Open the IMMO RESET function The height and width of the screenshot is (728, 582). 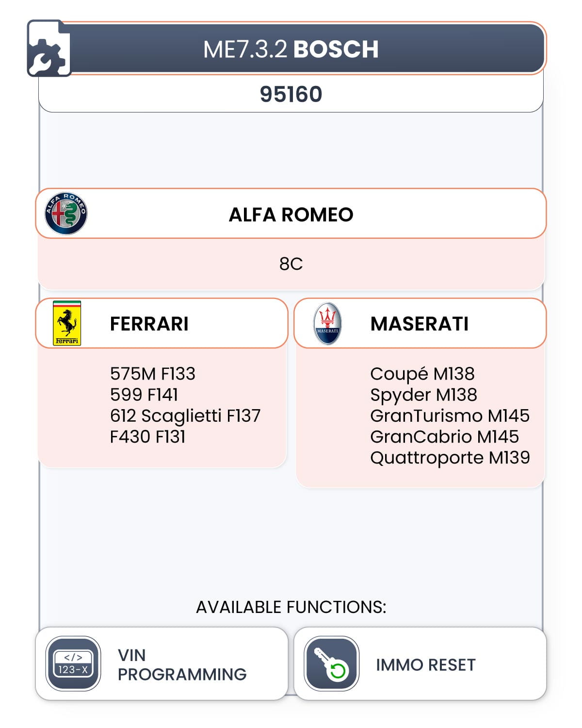pyautogui.click(x=420, y=663)
